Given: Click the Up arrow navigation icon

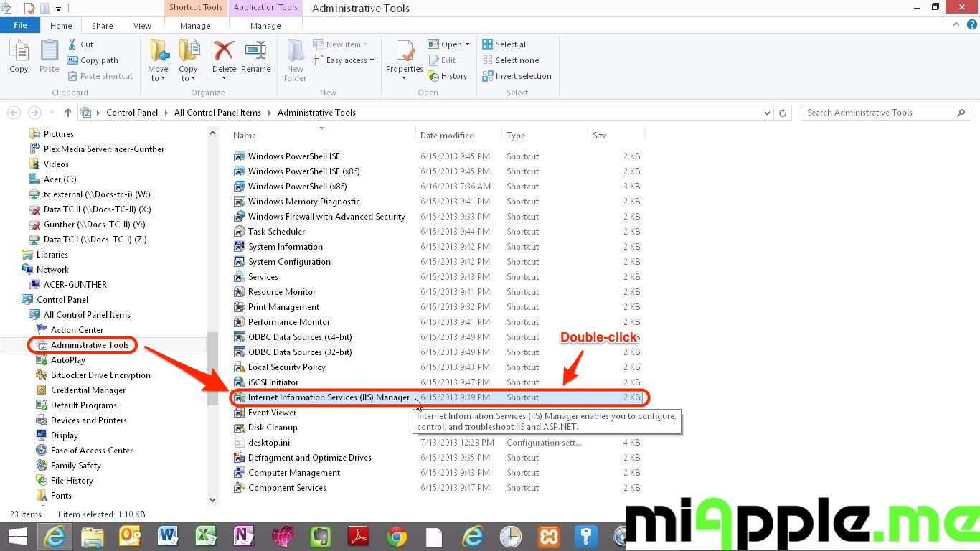Looking at the screenshot, I should pos(68,113).
